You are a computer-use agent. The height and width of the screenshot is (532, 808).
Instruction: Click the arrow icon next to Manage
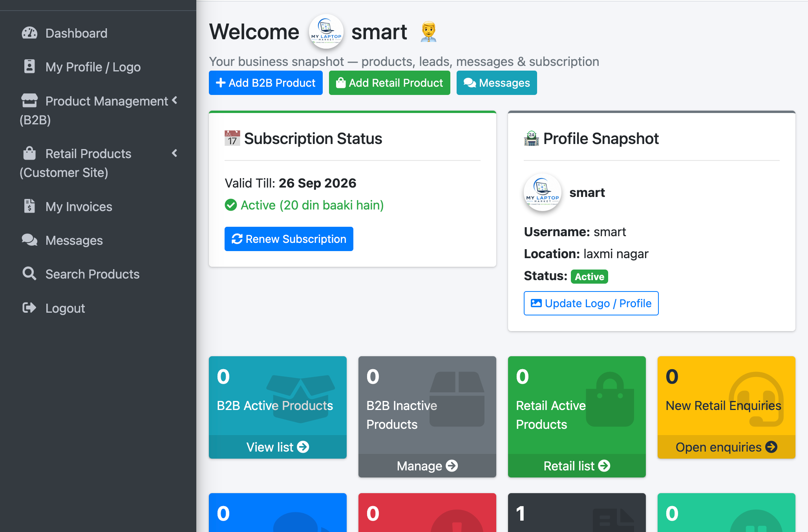tap(452, 466)
